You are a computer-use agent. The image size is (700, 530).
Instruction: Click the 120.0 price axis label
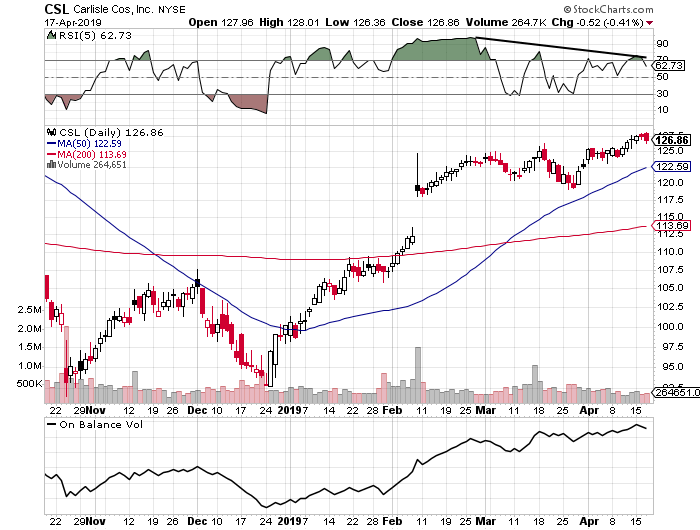(670, 183)
